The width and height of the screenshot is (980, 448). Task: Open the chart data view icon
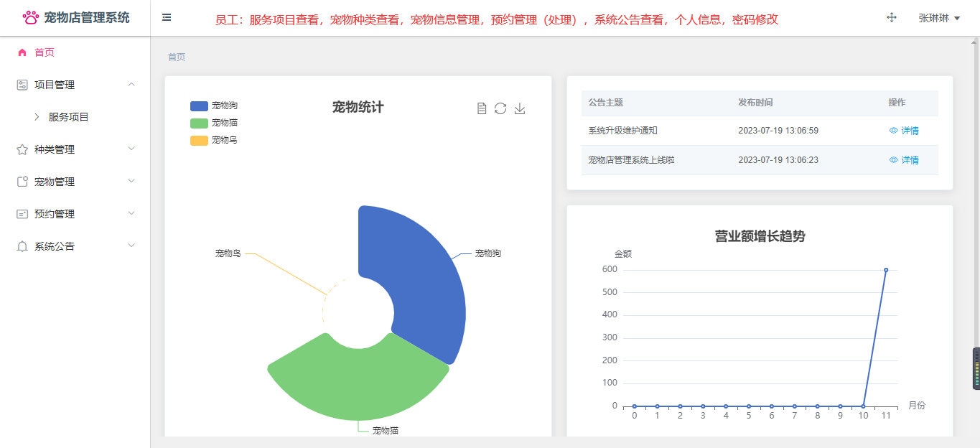(x=482, y=108)
